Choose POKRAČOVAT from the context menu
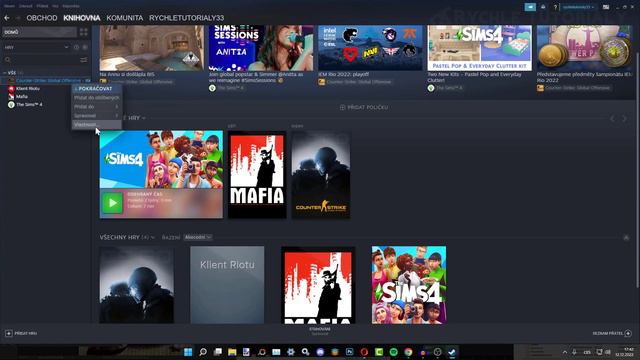This screenshot has width=640, height=360. (97, 89)
